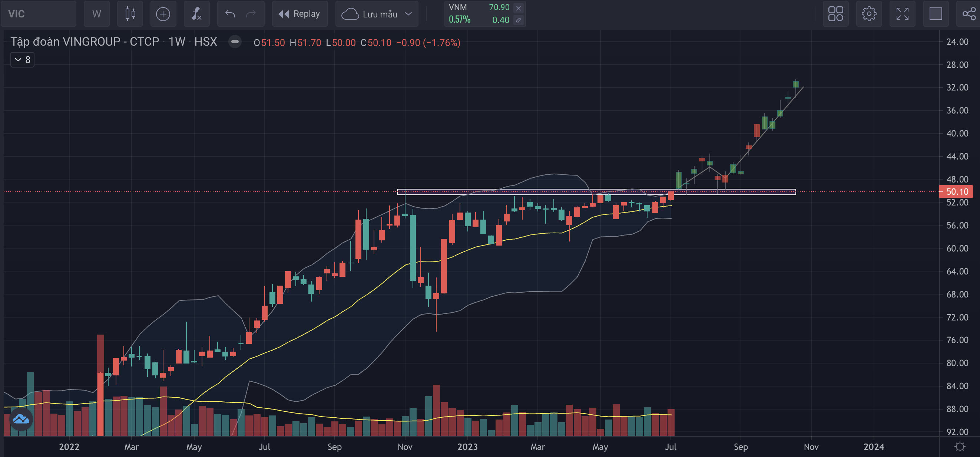Click the 2022 label on time axis
Screen dimensions: 980x457
point(69,447)
